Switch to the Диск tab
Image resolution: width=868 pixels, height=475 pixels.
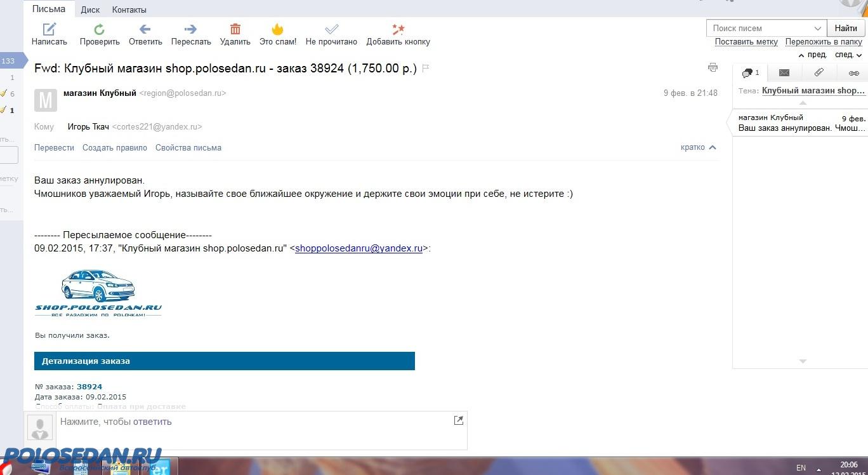90,10
